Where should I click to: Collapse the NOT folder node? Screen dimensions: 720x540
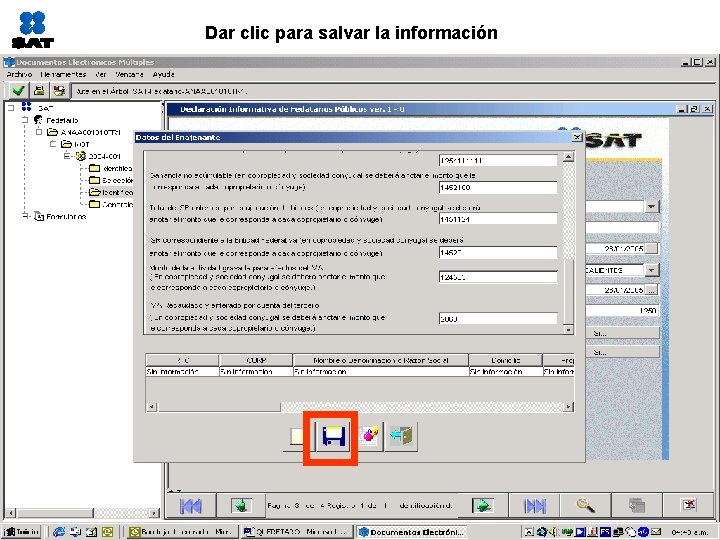click(53, 144)
